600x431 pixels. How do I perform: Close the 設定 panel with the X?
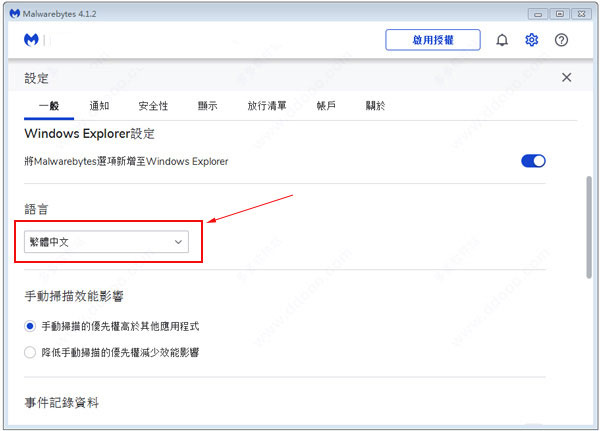(x=566, y=77)
